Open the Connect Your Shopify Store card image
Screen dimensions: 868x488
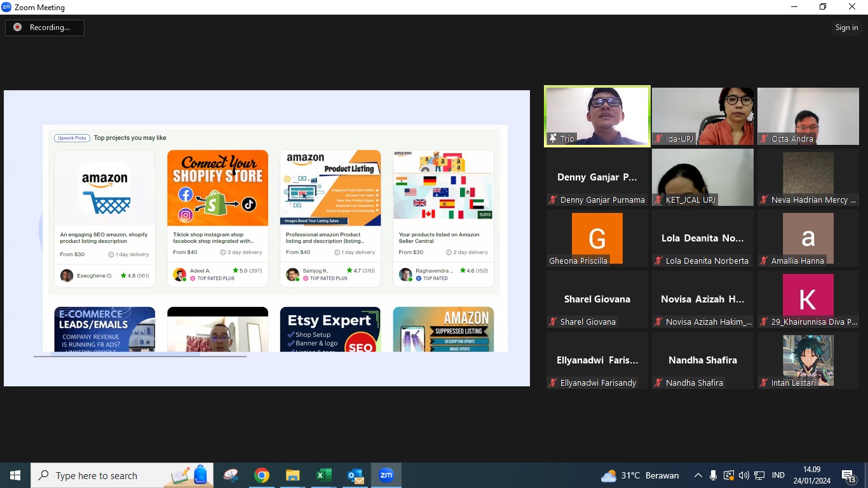[217, 188]
